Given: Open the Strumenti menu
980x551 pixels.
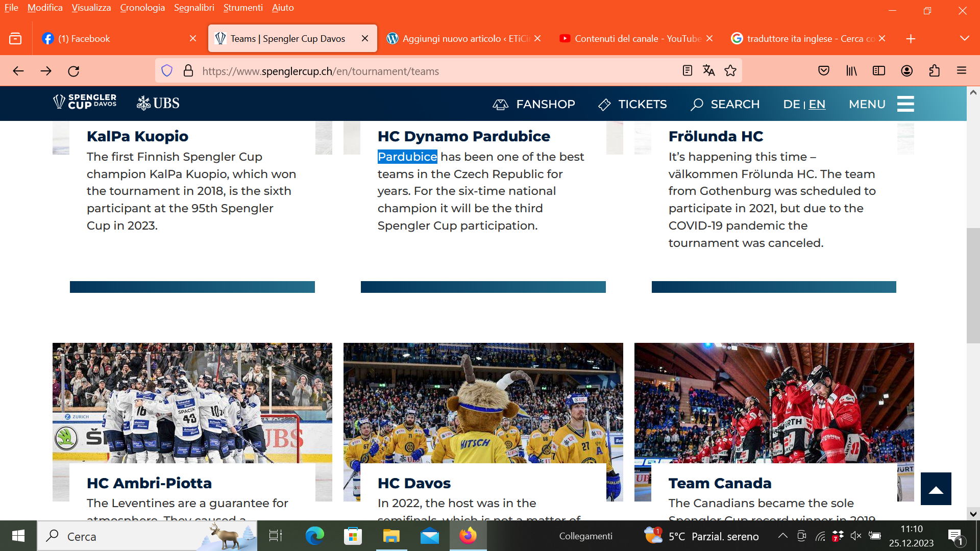Looking at the screenshot, I should point(243,8).
